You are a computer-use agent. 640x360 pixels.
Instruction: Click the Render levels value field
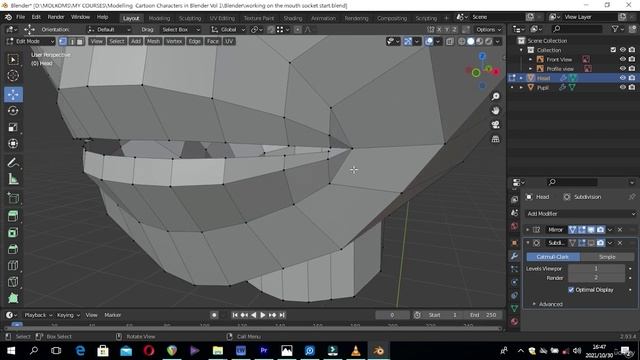[596, 278]
